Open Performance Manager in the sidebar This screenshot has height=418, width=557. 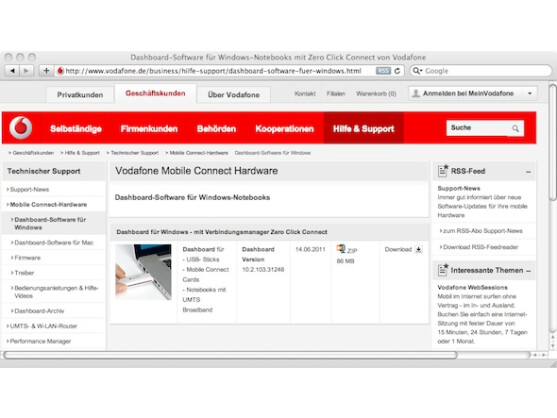pos(40,341)
